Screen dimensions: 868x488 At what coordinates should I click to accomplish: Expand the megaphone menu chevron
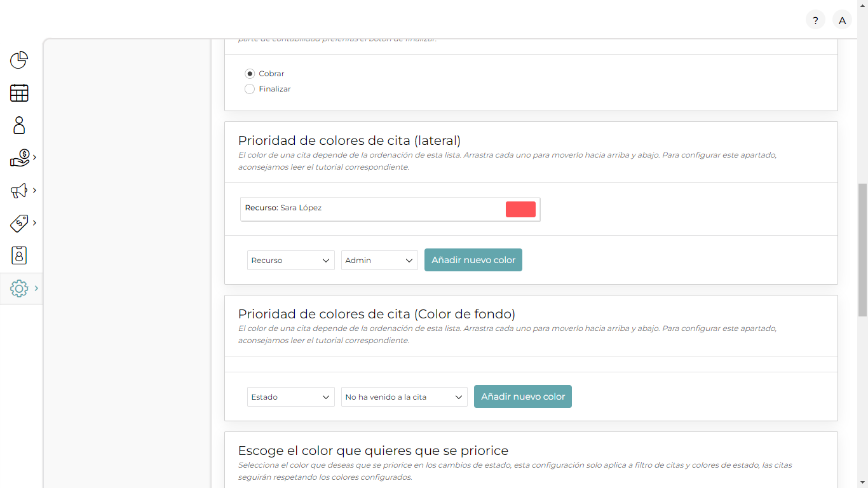pyautogui.click(x=34, y=190)
